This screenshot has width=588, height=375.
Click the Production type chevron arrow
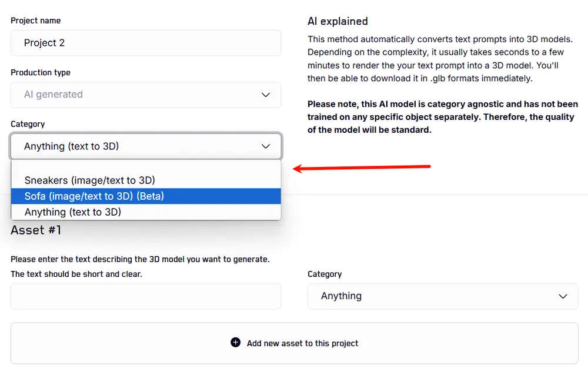pos(266,95)
